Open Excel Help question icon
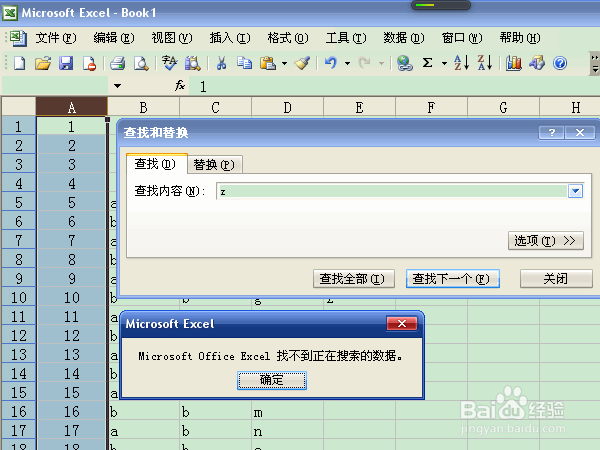The image size is (600, 450). 560,63
